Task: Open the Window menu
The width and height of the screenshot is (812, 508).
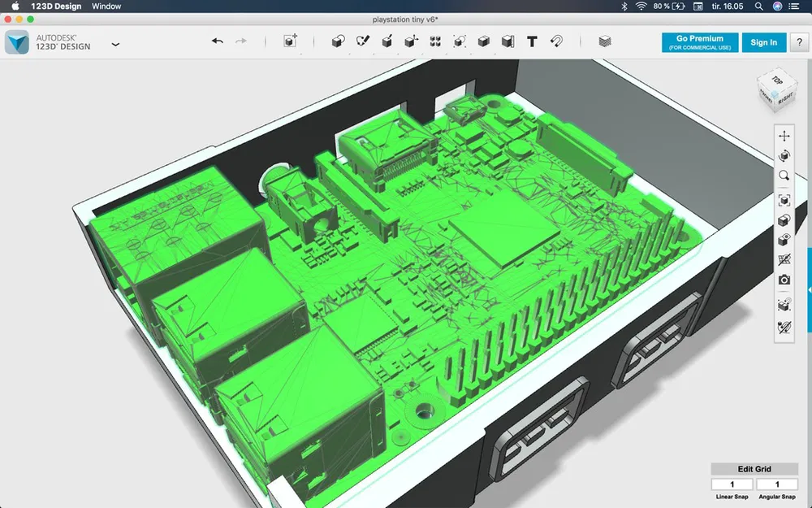Action: click(106, 6)
